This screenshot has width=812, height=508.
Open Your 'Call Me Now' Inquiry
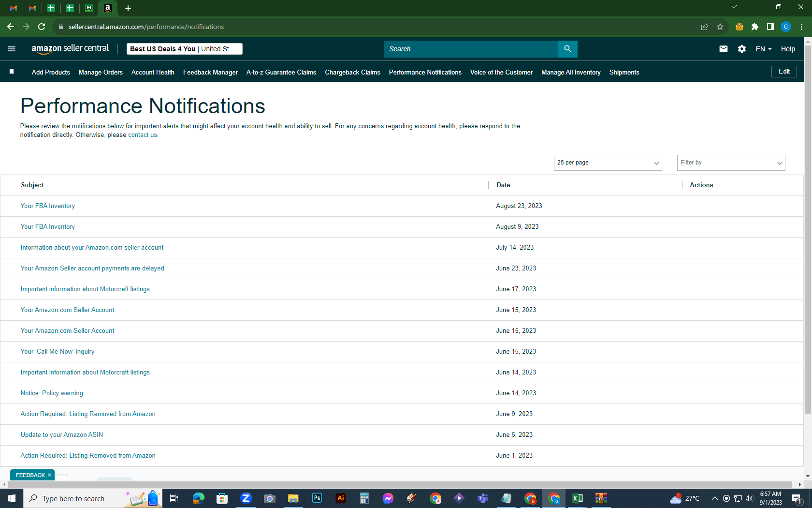[x=58, y=352]
